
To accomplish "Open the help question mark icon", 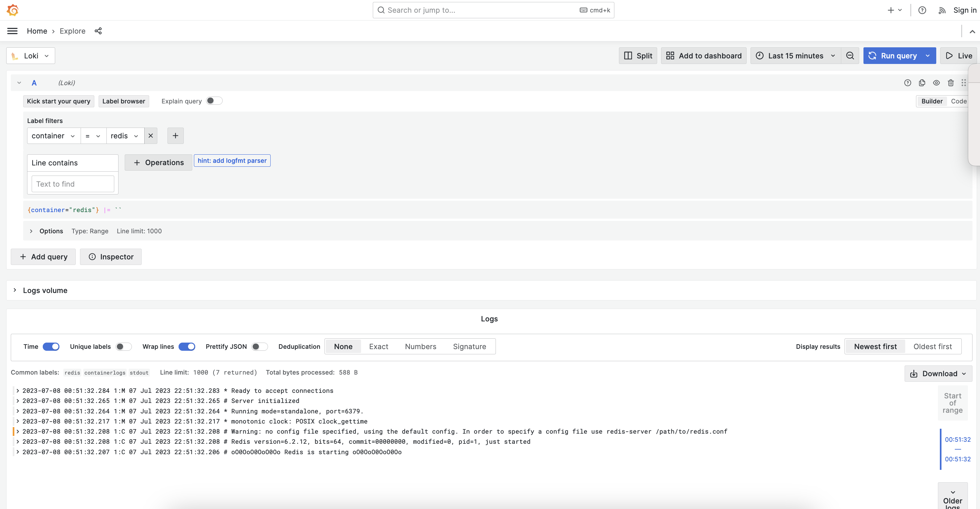I will click(922, 10).
